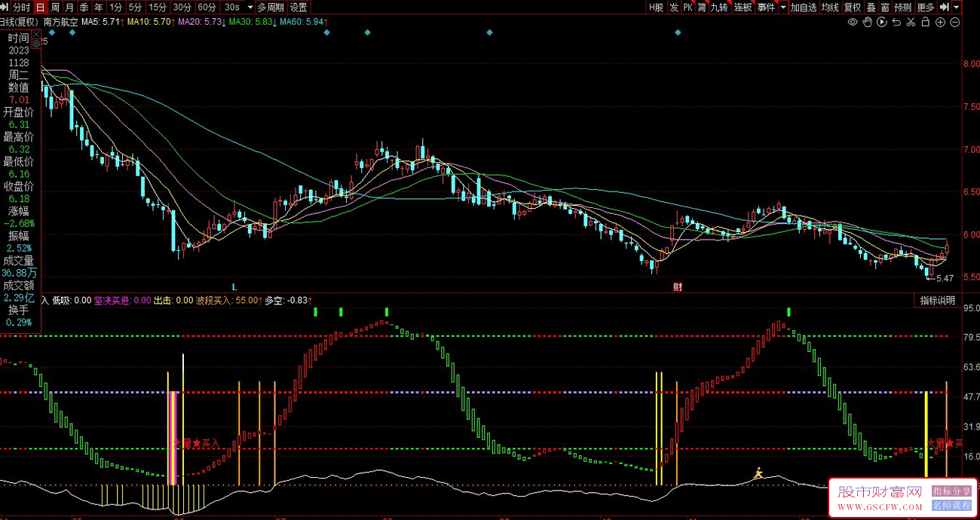This screenshot has width=980, height=520.
Task: Click the play replay icon
Action: click(x=881, y=22)
